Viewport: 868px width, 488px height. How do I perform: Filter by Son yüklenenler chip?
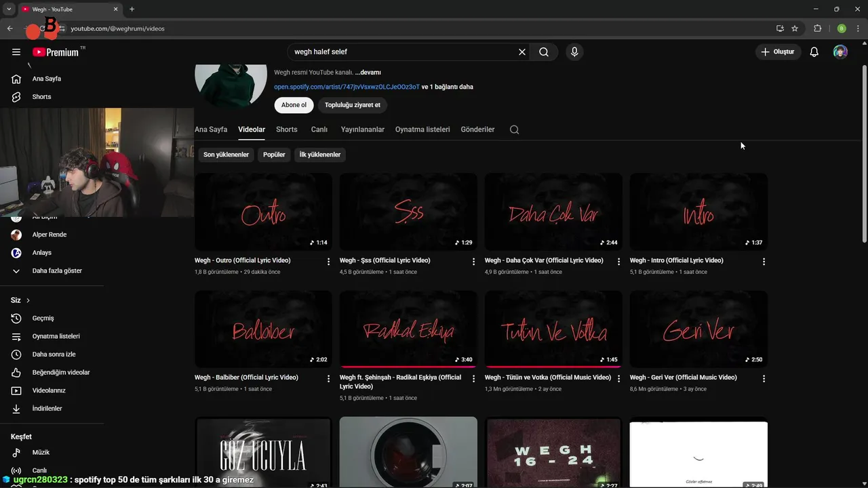(226, 155)
